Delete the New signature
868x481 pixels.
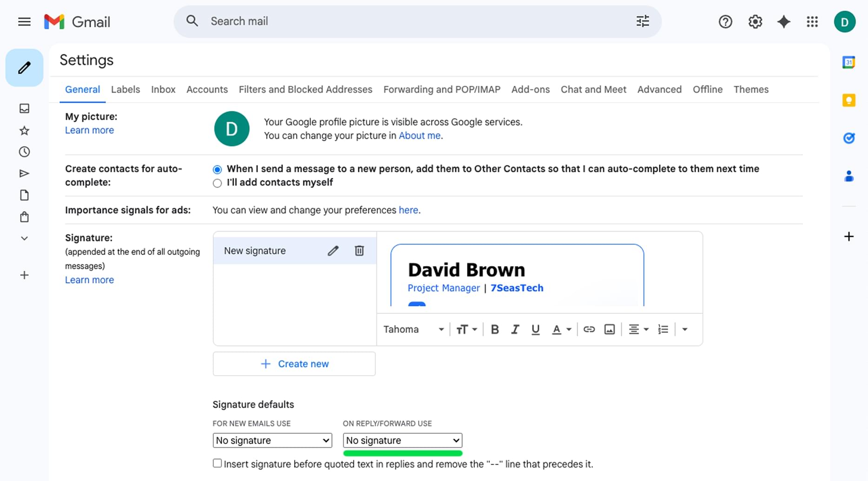click(x=359, y=251)
